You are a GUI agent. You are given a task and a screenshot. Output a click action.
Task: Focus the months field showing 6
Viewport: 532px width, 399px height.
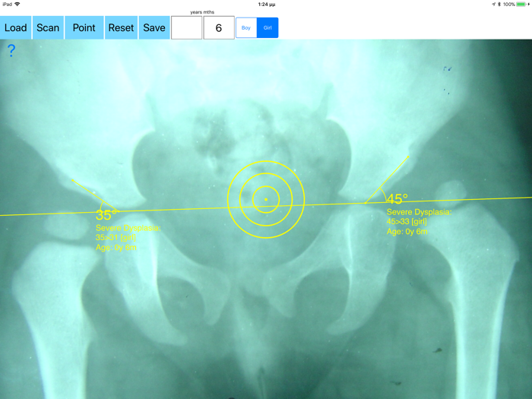tap(219, 27)
